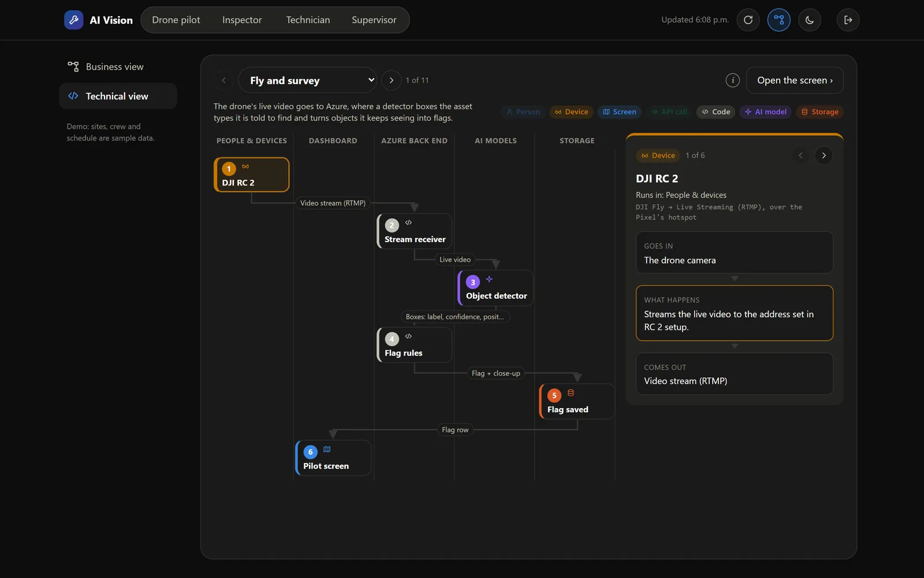Click the Flag + close-up edge label

coord(495,373)
